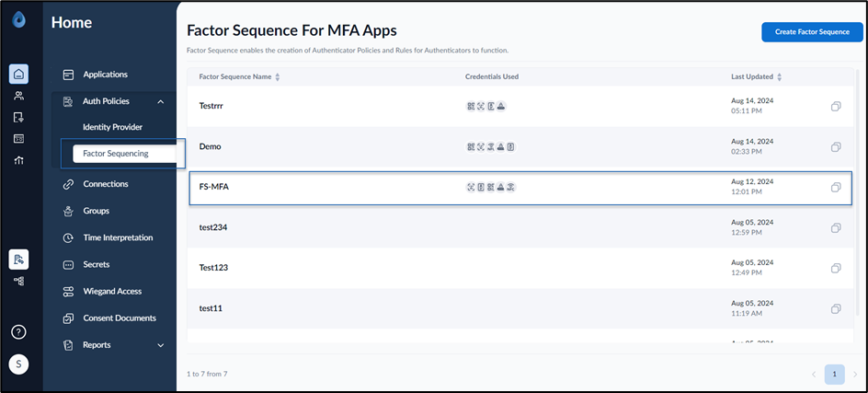Click the Time Interpretation clock icon
868x393 pixels.
(68, 237)
